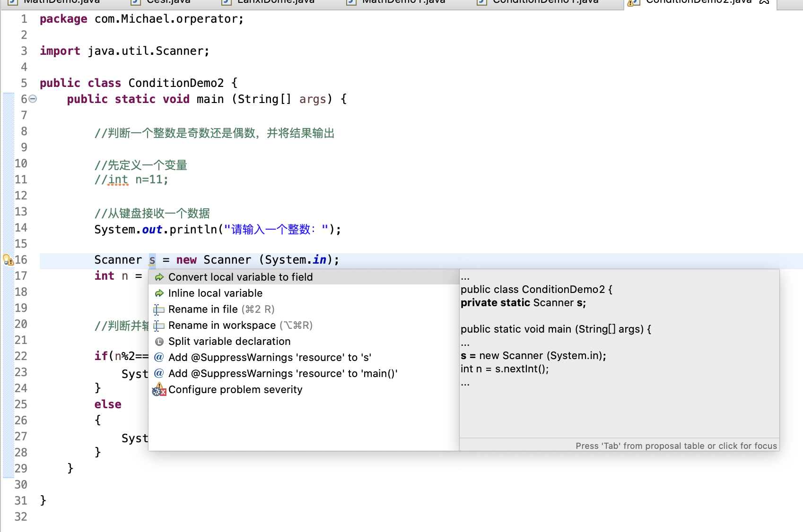Click the Convert local variable to field icon
The height and width of the screenshot is (532, 803).
pyautogui.click(x=159, y=277)
